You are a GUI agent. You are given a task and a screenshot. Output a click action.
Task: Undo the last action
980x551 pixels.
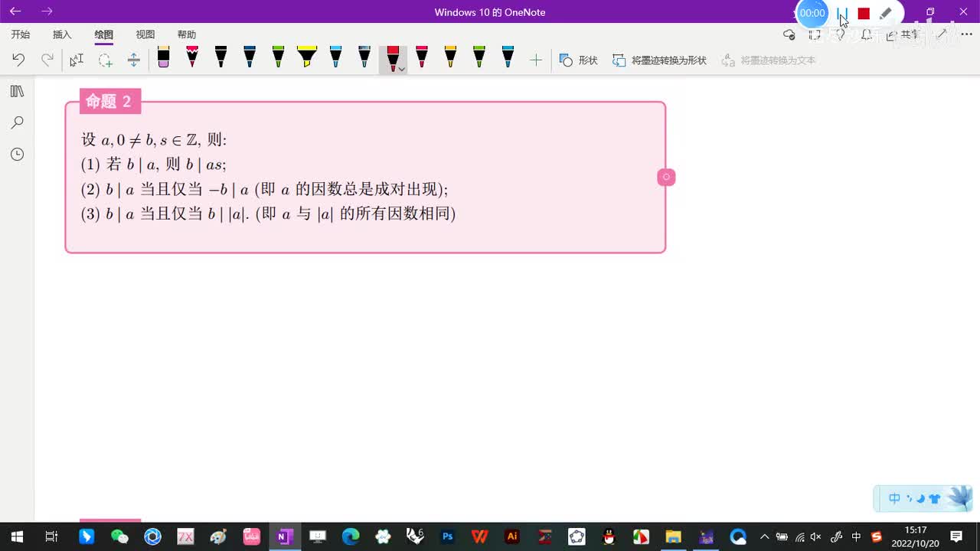click(x=18, y=60)
